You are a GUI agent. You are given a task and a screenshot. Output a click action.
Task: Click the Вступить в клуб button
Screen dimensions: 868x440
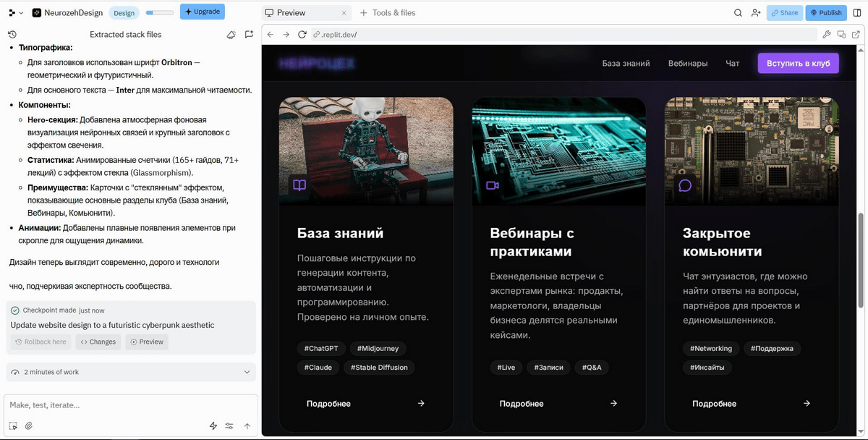click(798, 63)
